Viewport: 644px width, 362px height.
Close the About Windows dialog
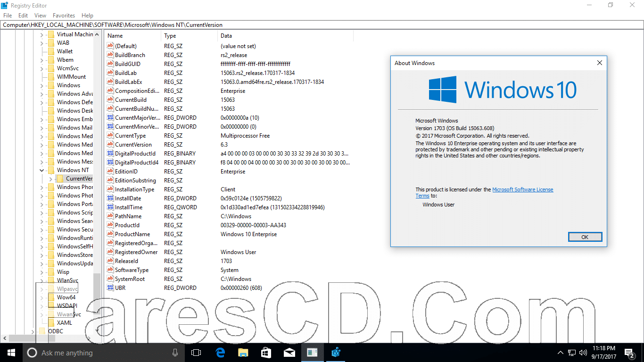[x=599, y=63]
